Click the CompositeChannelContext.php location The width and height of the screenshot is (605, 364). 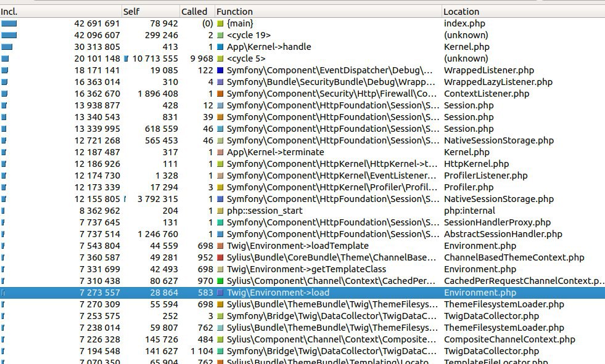coord(509,339)
